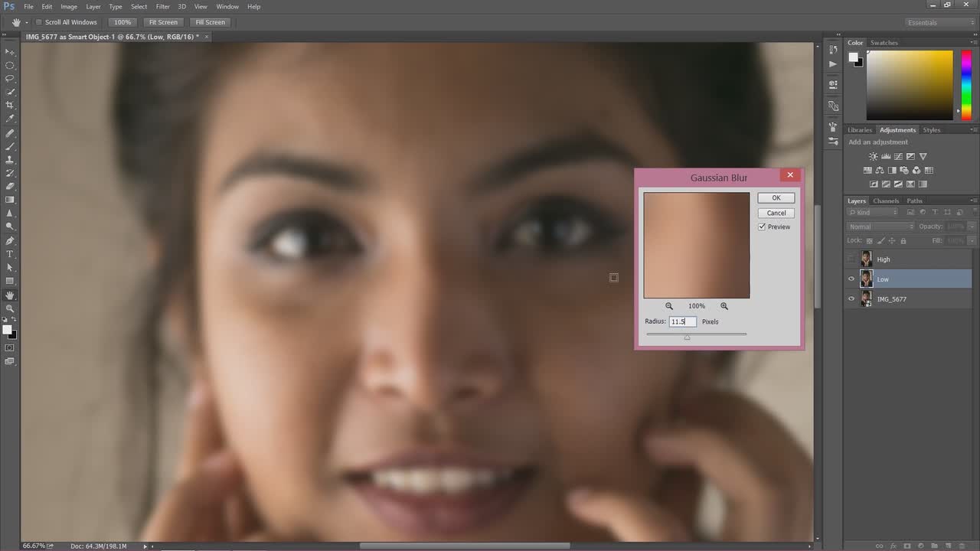Show the High layer
The width and height of the screenshot is (980, 551).
point(851,259)
